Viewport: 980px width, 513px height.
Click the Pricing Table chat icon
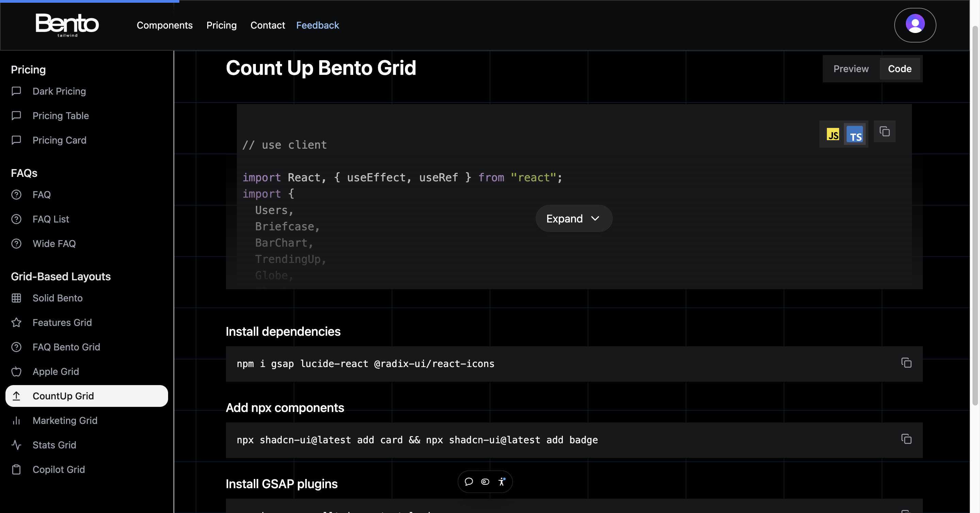(x=16, y=116)
